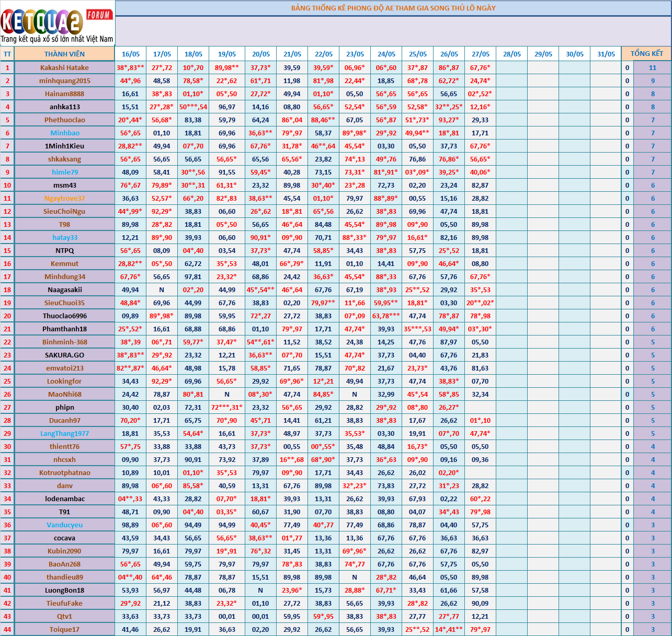The width and height of the screenshot is (672, 636).
Task: Select member name Ngaytrove37
Action: [64, 198]
